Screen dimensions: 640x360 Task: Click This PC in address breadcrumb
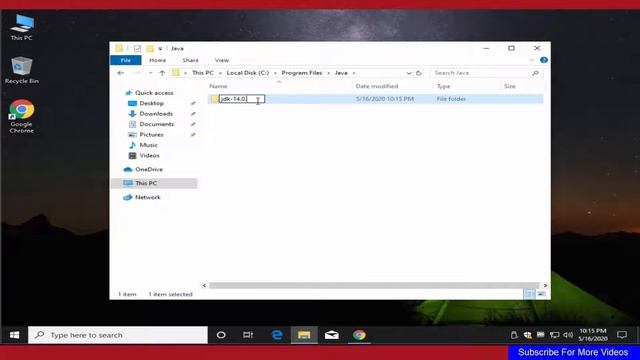pos(203,73)
